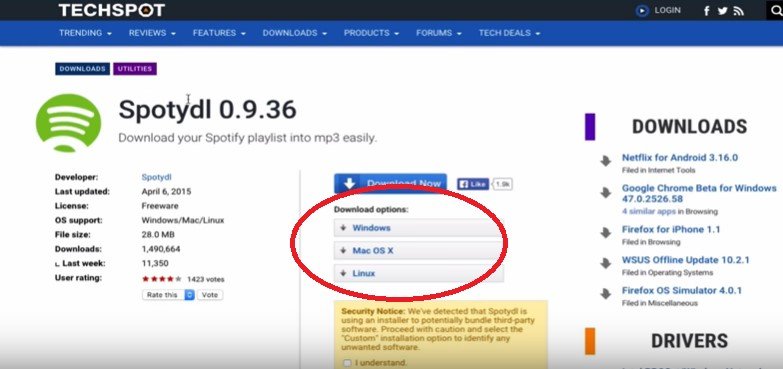Open the Reviews menu
Viewport: 783px width, 369px height.
(x=152, y=33)
